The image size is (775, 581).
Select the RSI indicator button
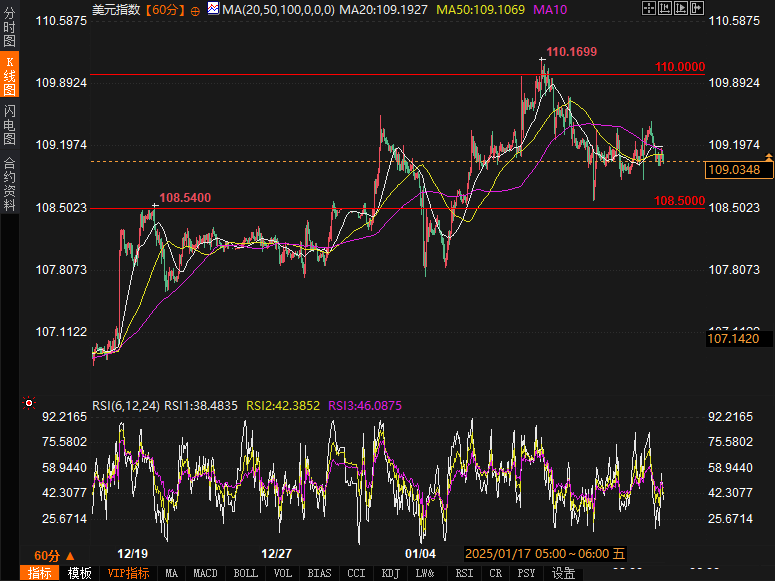point(464,573)
